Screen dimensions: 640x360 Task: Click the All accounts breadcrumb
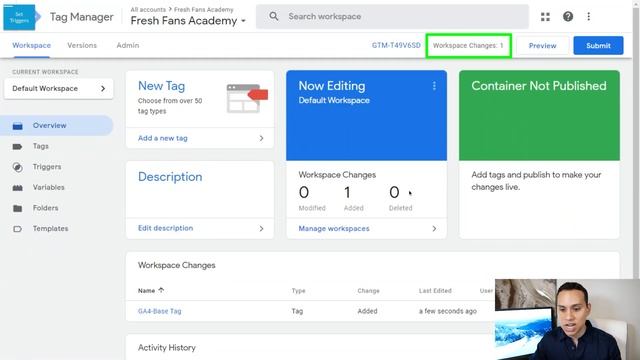click(148, 9)
